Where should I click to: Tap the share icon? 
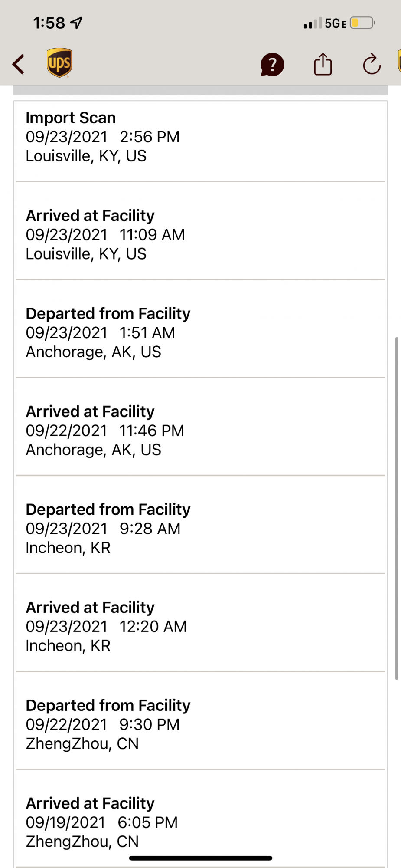[x=323, y=64]
